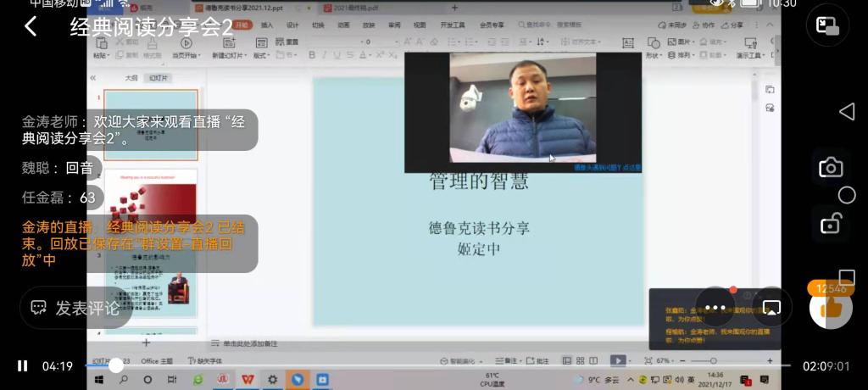The height and width of the screenshot is (390, 868).
Task: Click the video progress slider handle
Action: pos(116,366)
